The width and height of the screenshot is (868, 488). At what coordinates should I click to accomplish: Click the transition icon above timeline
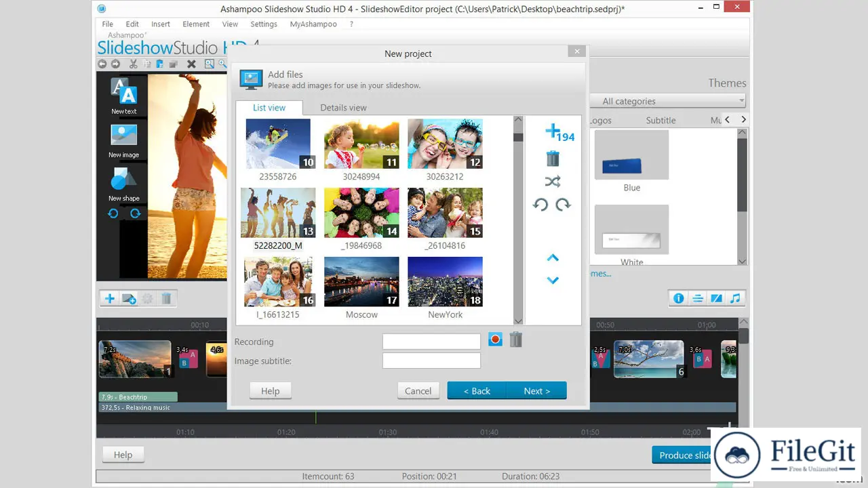(716, 298)
